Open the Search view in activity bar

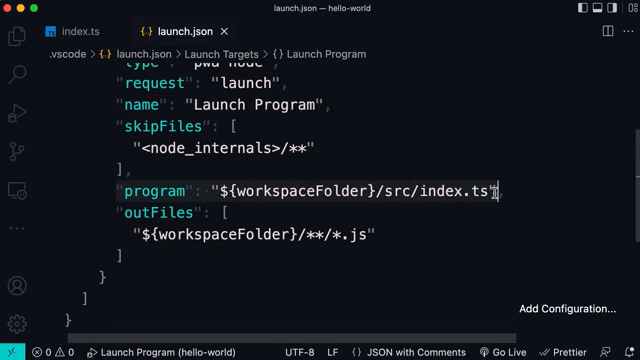[17, 74]
